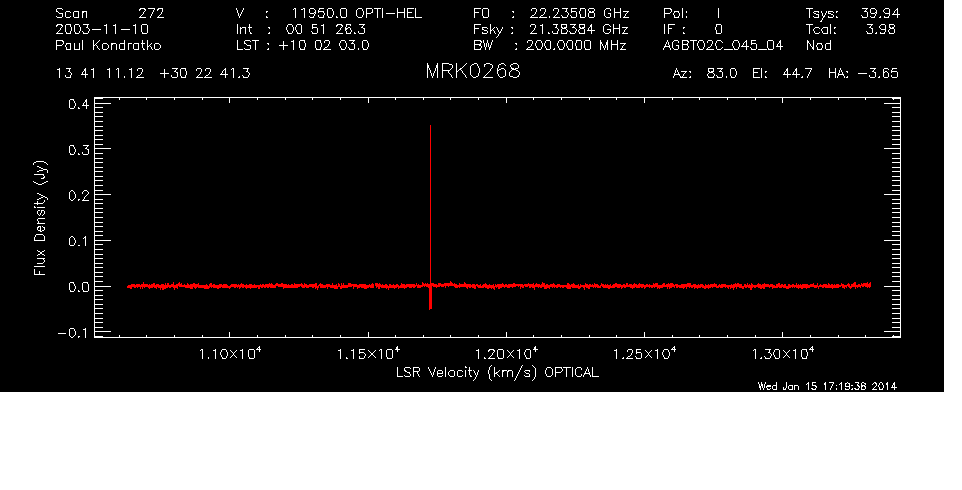Select the scan number 272
The image size is (962, 490).
coord(151,13)
